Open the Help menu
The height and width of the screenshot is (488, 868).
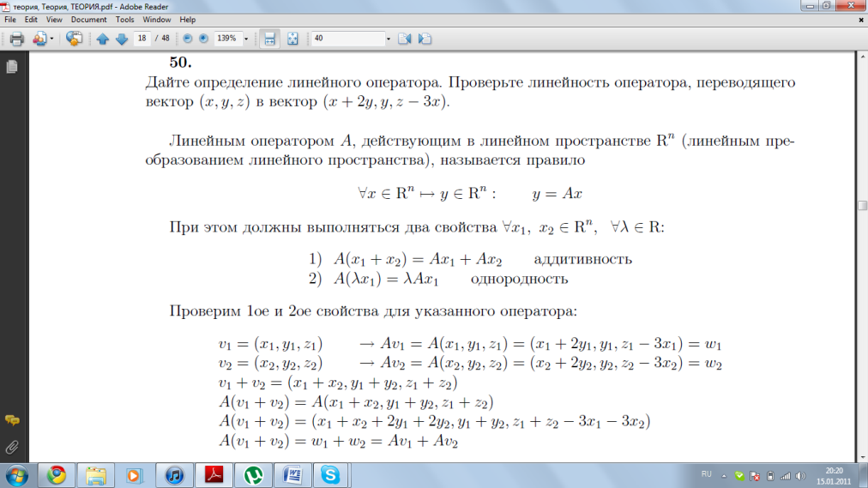[x=188, y=20]
